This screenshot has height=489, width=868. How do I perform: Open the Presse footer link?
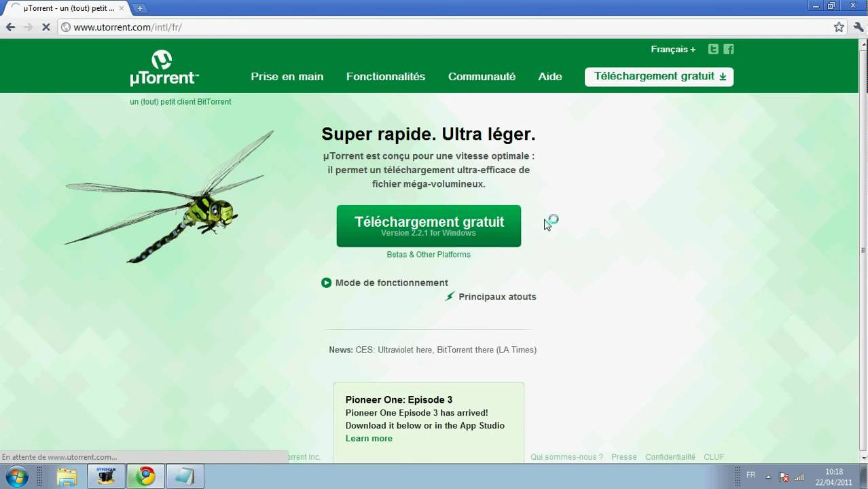[624, 457]
